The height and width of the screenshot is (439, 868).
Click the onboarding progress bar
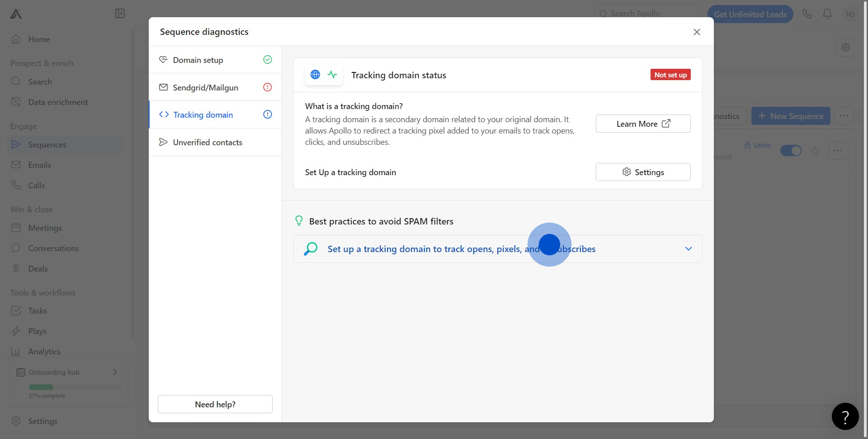coord(75,387)
